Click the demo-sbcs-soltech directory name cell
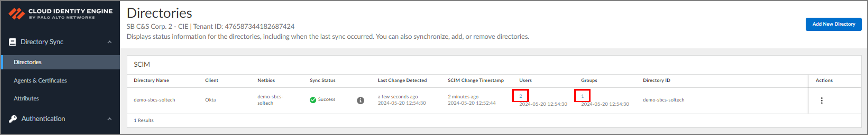The width and height of the screenshot is (868, 135). (x=154, y=100)
